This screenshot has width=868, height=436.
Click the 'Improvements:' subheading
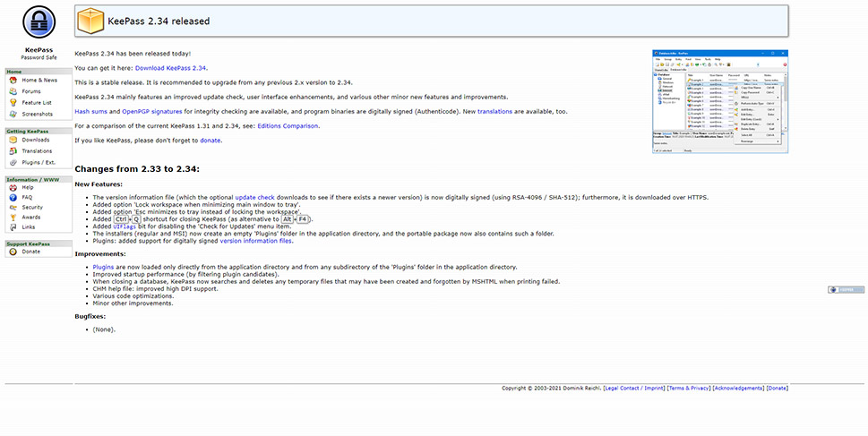[x=100, y=254]
